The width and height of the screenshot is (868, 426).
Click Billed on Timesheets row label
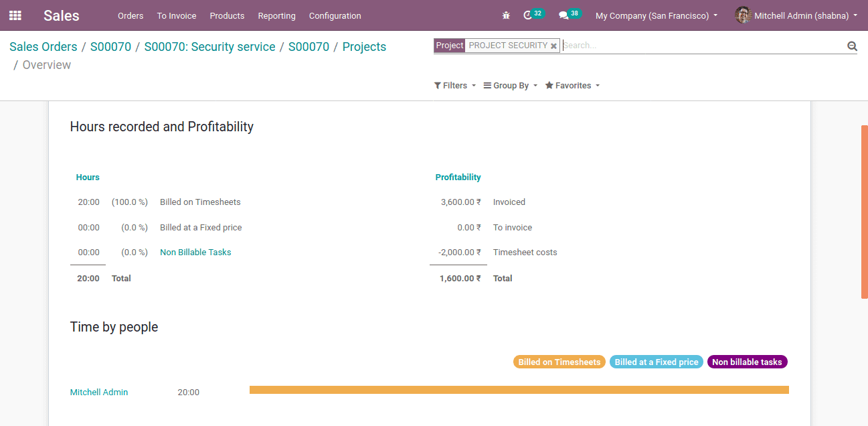pos(200,202)
